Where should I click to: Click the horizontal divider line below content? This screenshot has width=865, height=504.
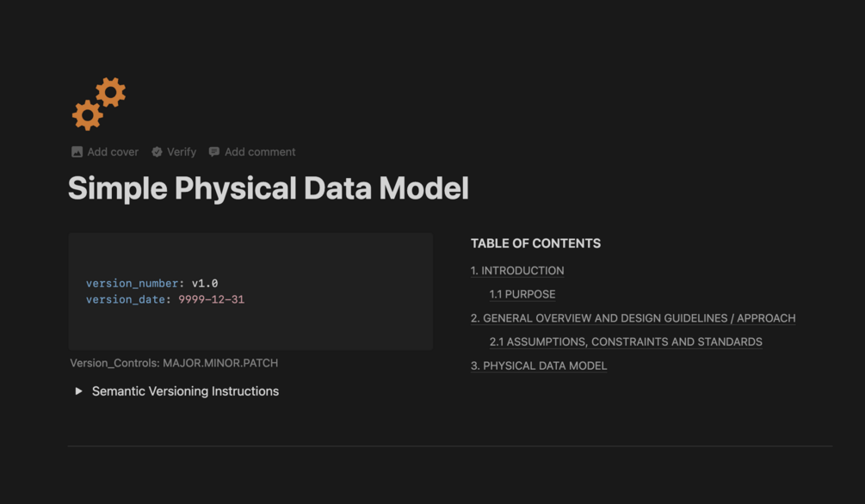pyautogui.click(x=450, y=446)
